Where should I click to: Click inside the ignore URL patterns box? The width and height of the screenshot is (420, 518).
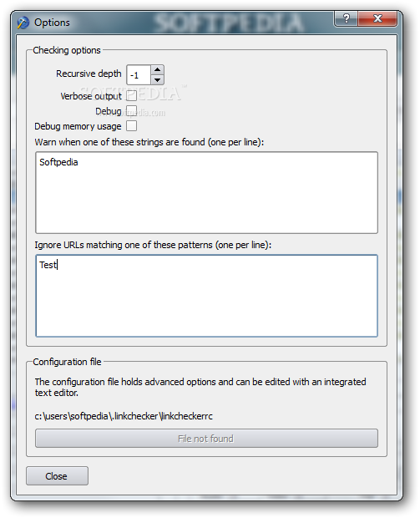207,296
